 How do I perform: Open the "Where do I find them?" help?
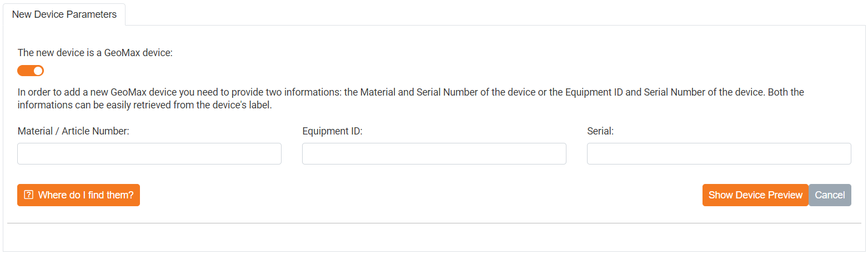coord(78,195)
